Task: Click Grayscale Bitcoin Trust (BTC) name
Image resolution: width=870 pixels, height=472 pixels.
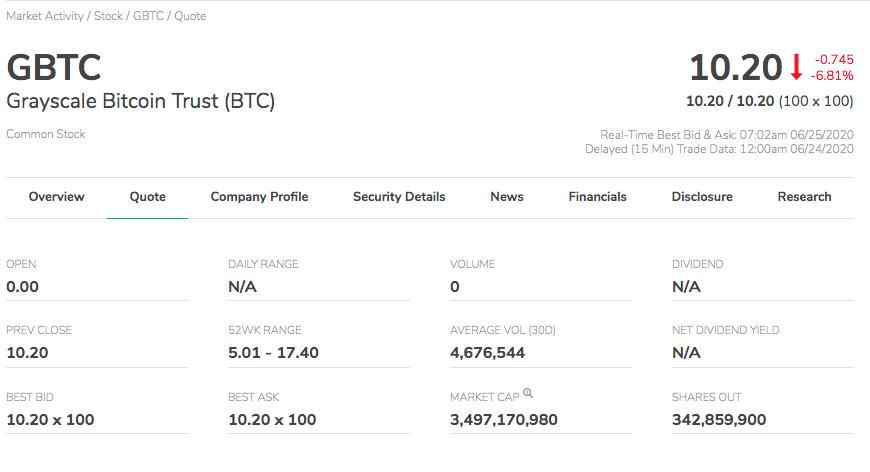Action: tap(140, 101)
